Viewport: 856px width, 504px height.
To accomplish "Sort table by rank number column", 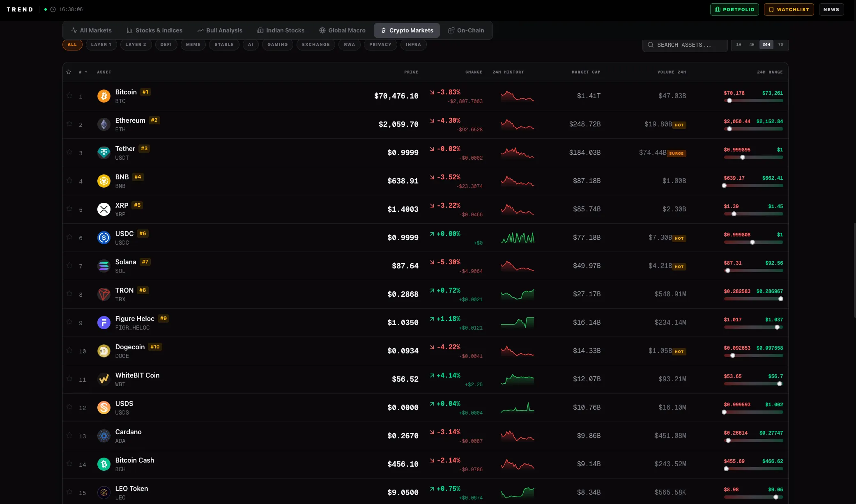I will pyautogui.click(x=83, y=72).
